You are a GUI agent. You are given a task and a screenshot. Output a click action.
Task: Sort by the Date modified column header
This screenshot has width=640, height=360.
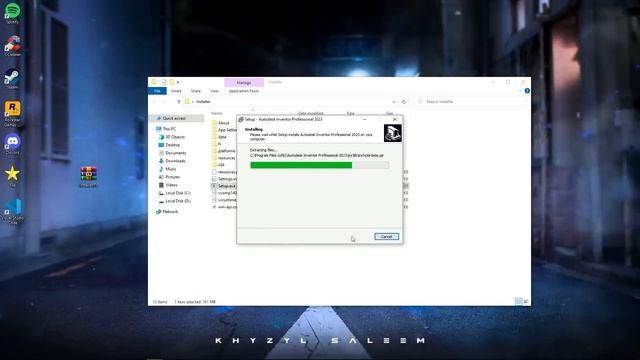tap(311, 113)
